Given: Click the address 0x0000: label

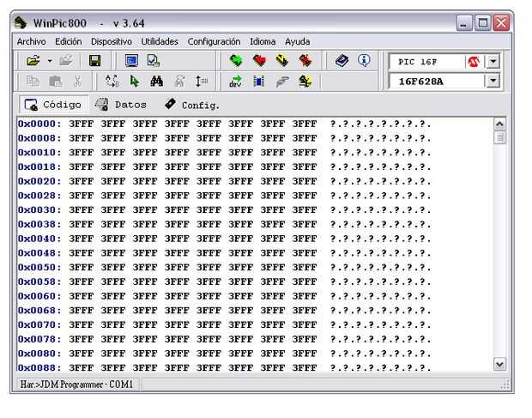Looking at the screenshot, I should point(39,124).
